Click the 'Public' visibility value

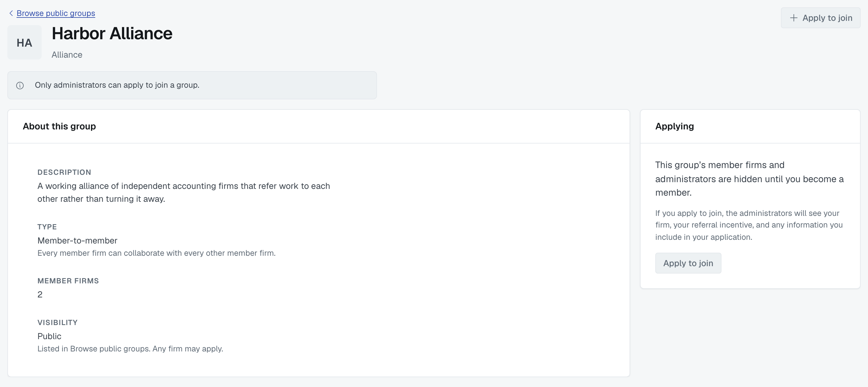[49, 336]
